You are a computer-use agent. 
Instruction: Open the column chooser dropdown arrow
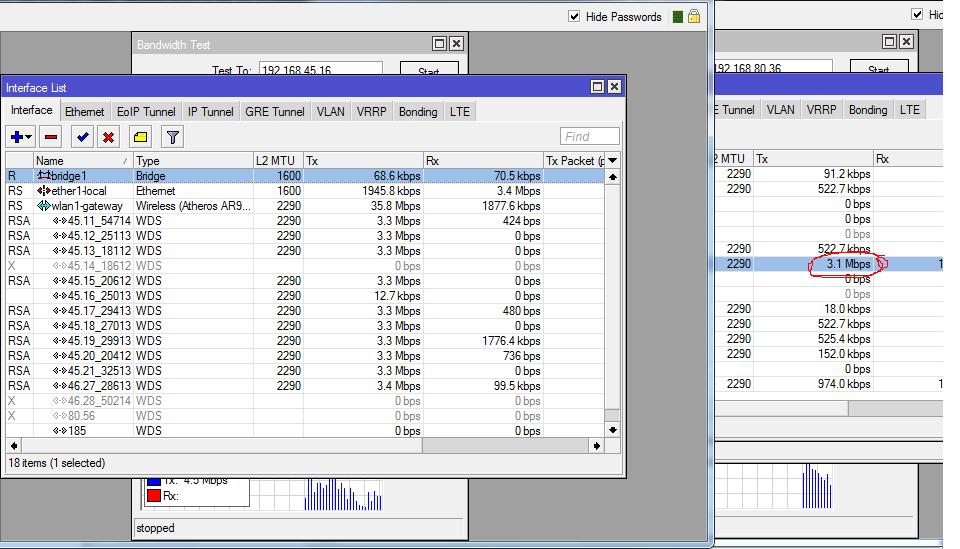tap(612, 161)
